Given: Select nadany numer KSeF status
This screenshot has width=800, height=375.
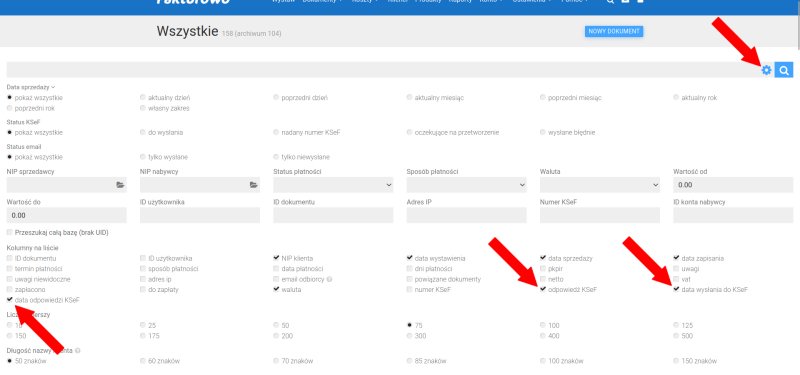Looking at the screenshot, I should point(276,132).
